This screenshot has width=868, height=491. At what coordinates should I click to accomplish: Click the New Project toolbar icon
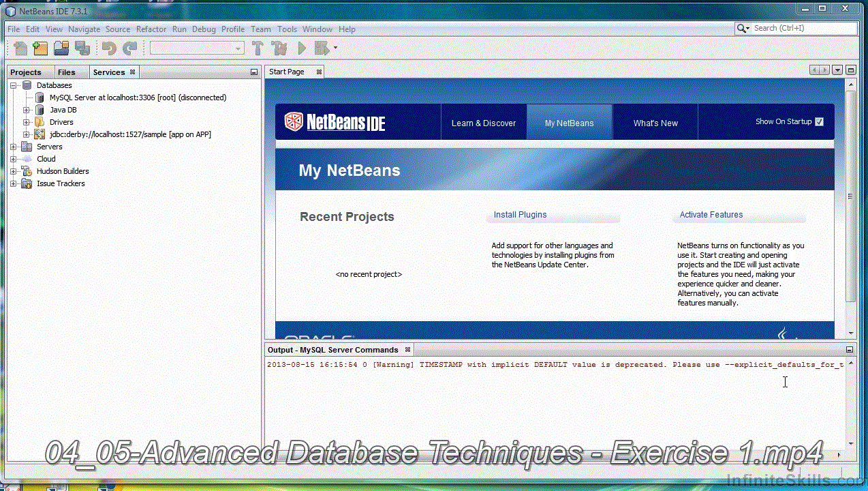coord(41,48)
